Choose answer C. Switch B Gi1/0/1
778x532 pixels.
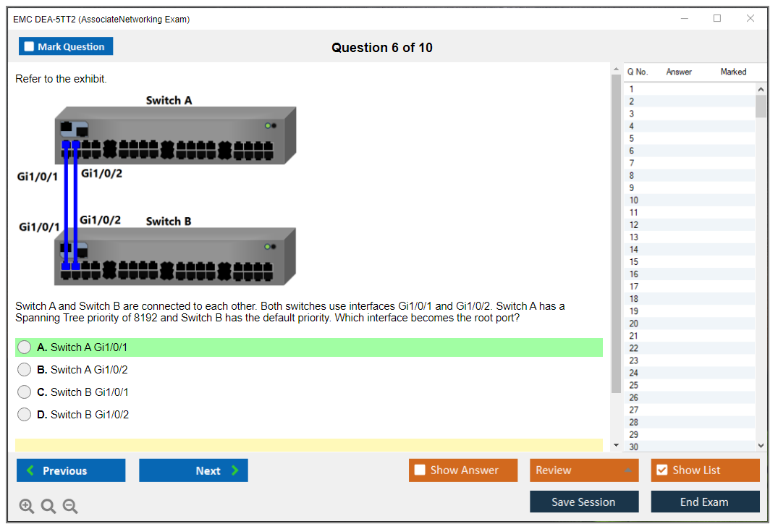click(x=25, y=392)
